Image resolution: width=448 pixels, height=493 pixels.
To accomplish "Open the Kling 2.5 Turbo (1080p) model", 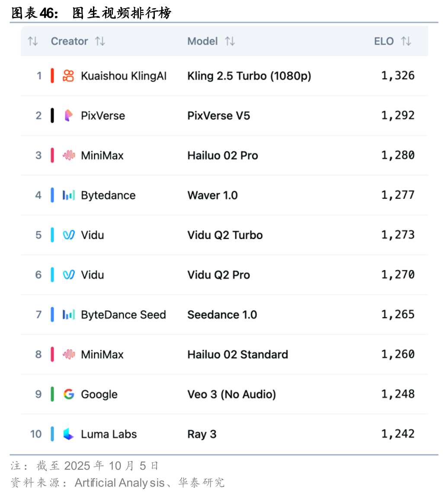I will click(x=249, y=76).
